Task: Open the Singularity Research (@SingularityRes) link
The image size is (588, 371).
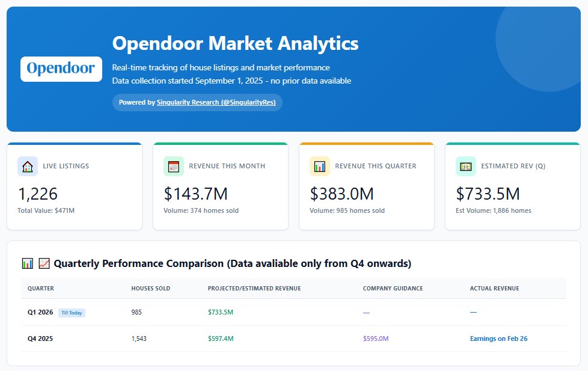Action: tap(216, 102)
